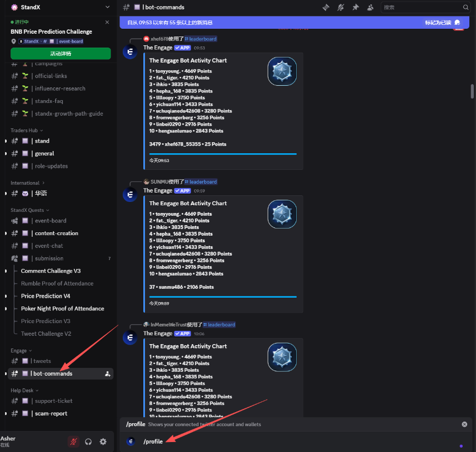Open pinned messages with the pin icon

point(355,7)
